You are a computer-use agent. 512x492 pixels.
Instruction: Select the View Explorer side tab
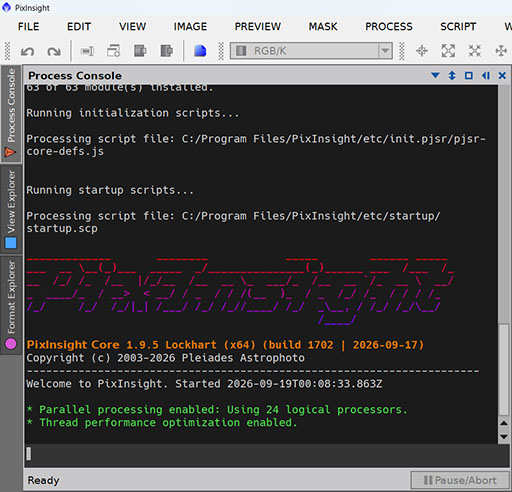tap(11, 209)
